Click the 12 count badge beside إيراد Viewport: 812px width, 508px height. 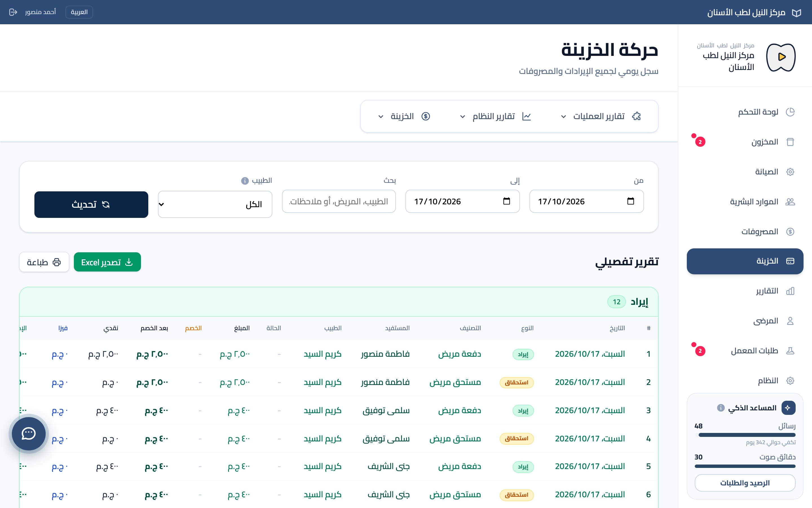tap(616, 302)
